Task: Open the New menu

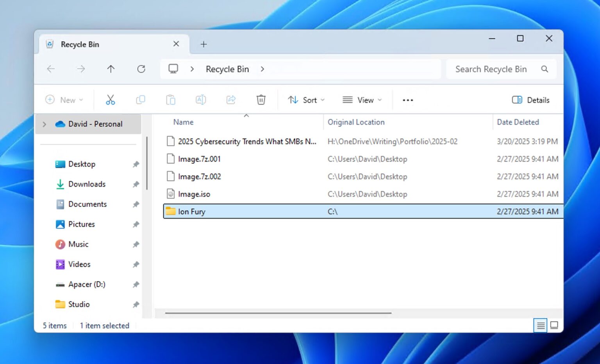Action: coord(65,100)
